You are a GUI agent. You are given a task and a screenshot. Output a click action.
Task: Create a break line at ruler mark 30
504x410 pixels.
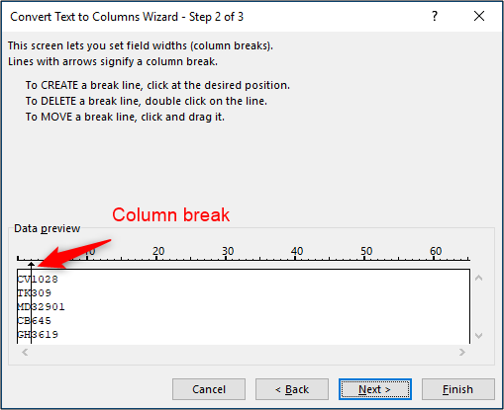coord(226,258)
